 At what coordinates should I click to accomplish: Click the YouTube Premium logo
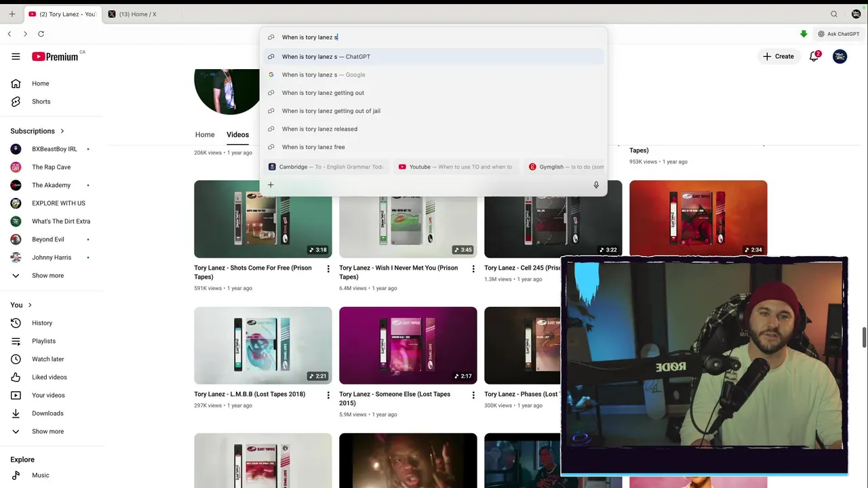coord(55,56)
